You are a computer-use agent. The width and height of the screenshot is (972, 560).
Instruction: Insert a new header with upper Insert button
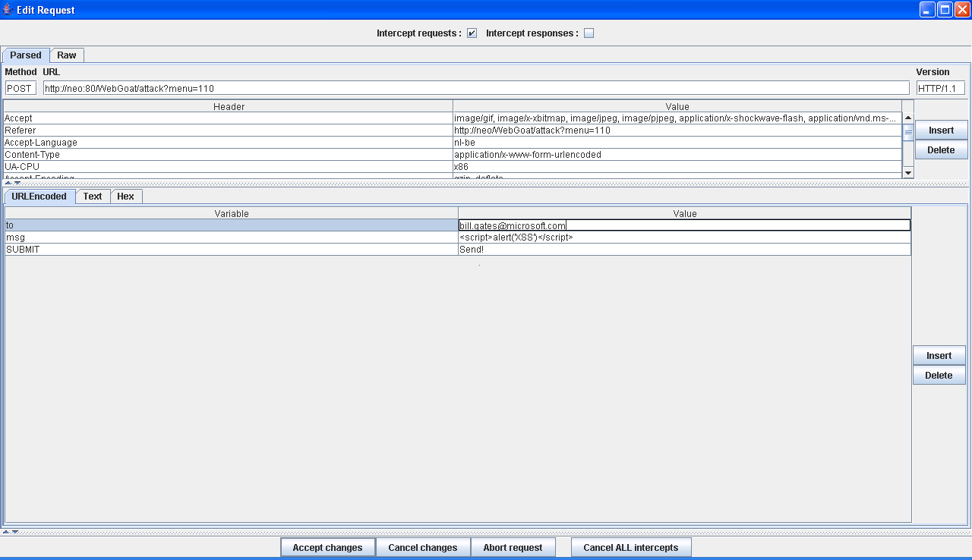[x=940, y=131]
